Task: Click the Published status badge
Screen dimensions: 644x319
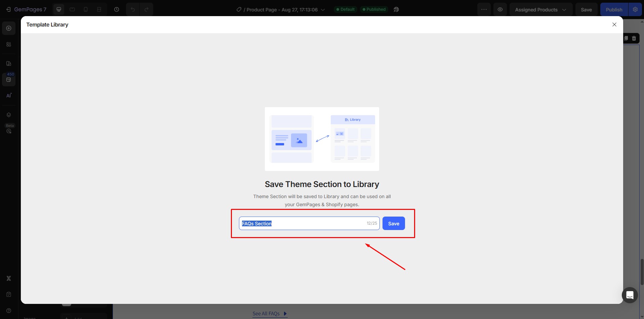Action: [374, 9]
